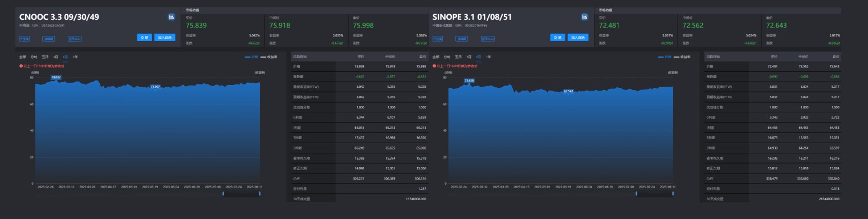Click 加入自选 button for CNOOC bond
Viewport: 868px width, 219px height.
coord(165,38)
